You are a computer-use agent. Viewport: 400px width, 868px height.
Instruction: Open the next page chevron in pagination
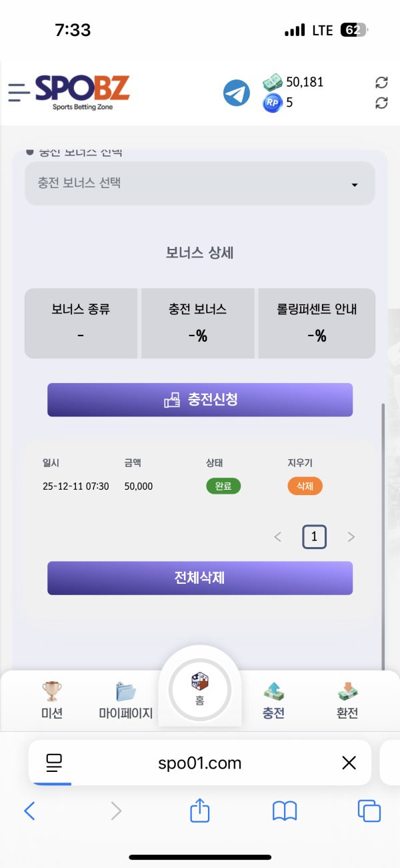pyautogui.click(x=351, y=536)
